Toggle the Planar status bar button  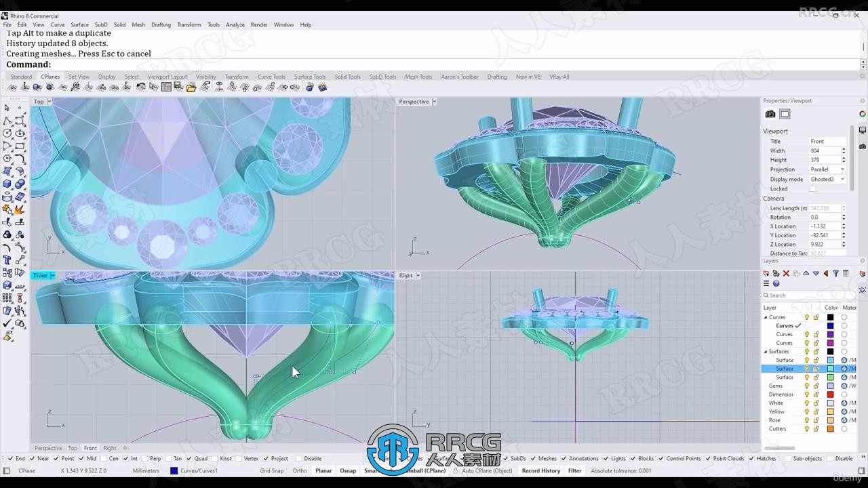coord(323,470)
